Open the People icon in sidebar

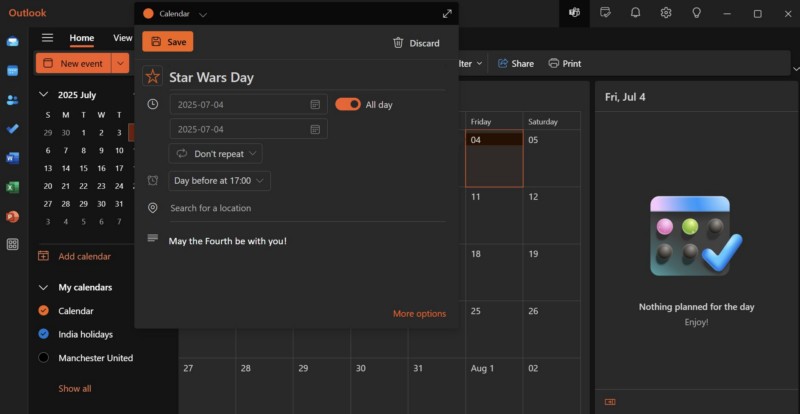tap(13, 100)
